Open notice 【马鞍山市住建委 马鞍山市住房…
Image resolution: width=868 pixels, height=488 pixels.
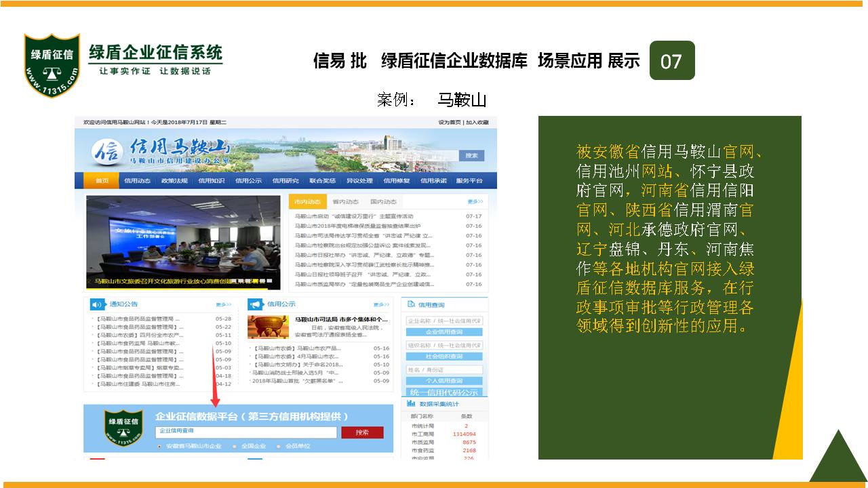click(x=138, y=384)
